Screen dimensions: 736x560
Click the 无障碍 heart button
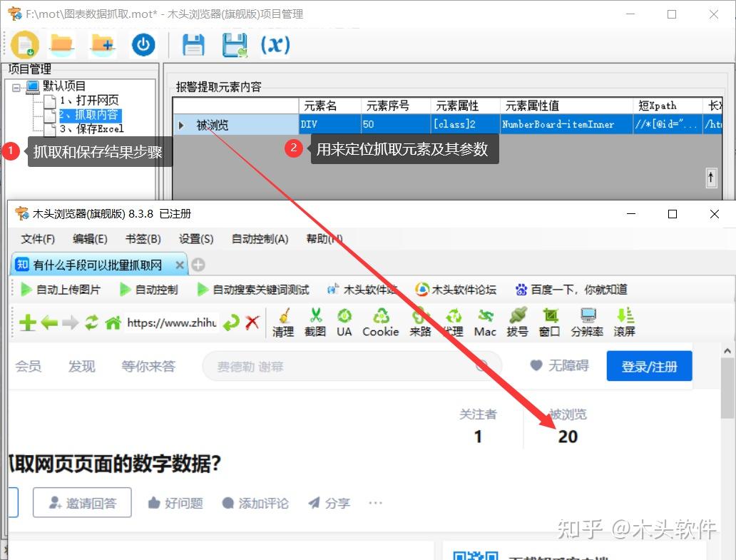[559, 365]
